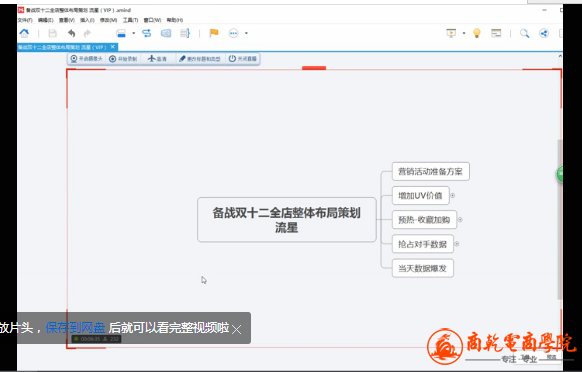Viewport: 582px width, 372px height.
Task: Click the panel icon next to light bulb
Action: click(496, 33)
